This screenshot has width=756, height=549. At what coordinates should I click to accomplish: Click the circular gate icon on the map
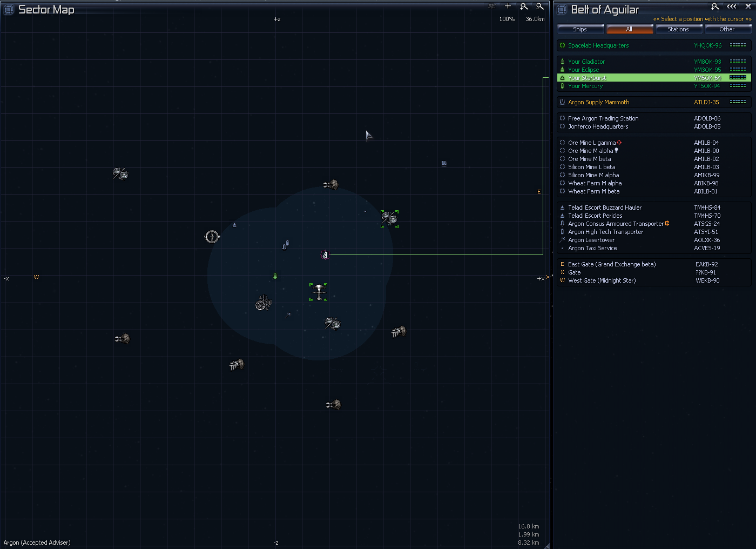[x=212, y=237]
